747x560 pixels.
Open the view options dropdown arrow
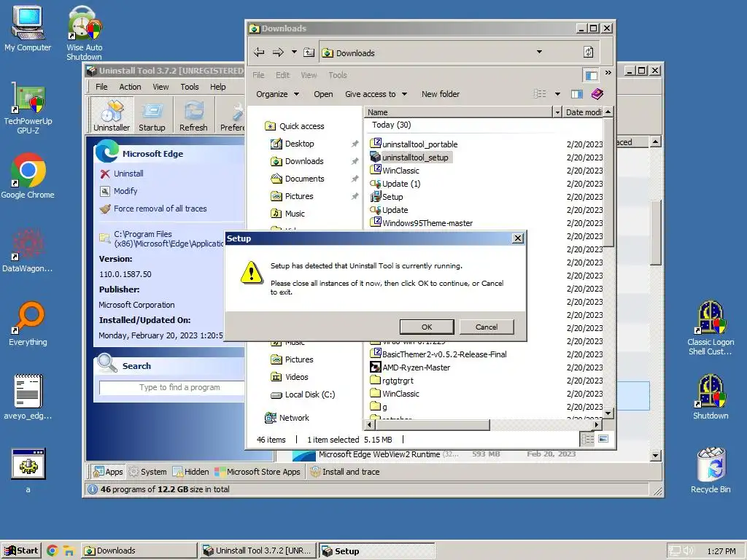tap(557, 94)
